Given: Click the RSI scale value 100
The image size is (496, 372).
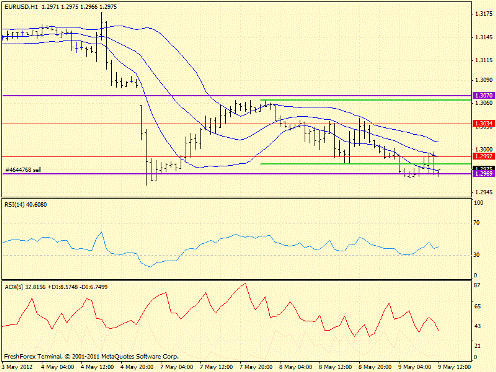Looking at the screenshot, I should coord(478,203).
